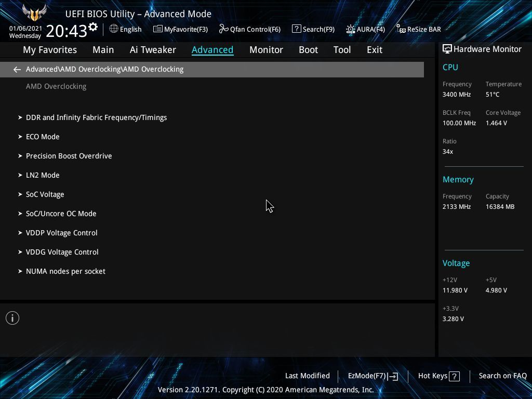This screenshot has height=399, width=532.
Task: Click the Hardware Monitor display icon
Action: 447,49
